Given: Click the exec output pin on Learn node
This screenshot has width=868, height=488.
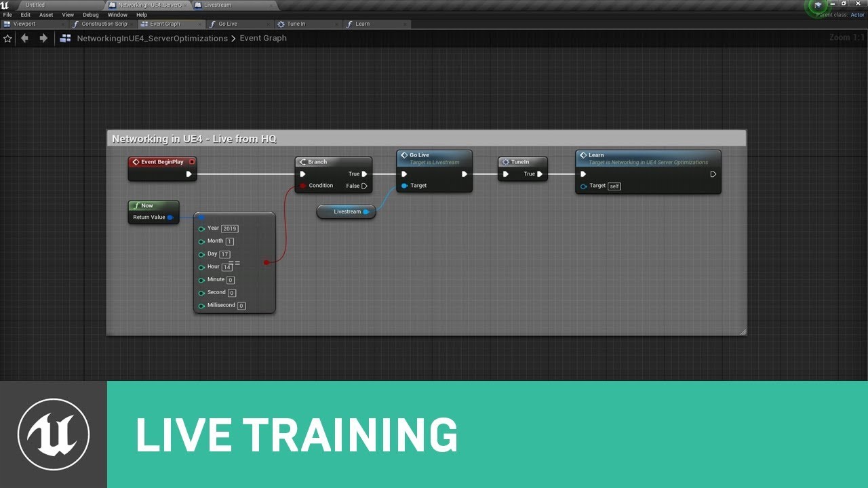Looking at the screenshot, I should click(713, 174).
